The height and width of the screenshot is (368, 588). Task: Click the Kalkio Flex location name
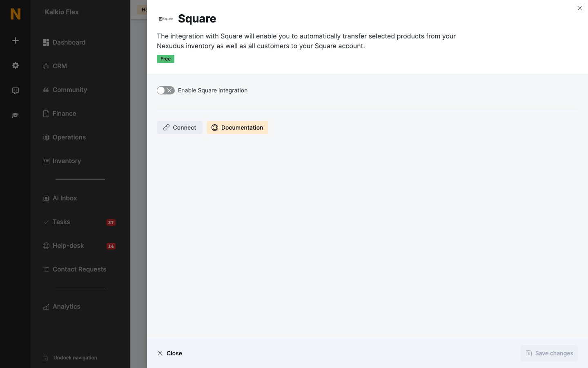[x=62, y=12]
